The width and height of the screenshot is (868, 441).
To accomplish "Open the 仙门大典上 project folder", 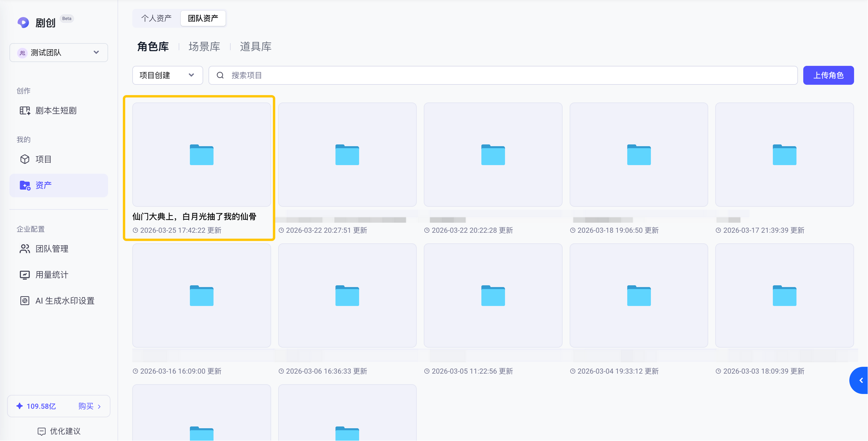I will click(201, 155).
